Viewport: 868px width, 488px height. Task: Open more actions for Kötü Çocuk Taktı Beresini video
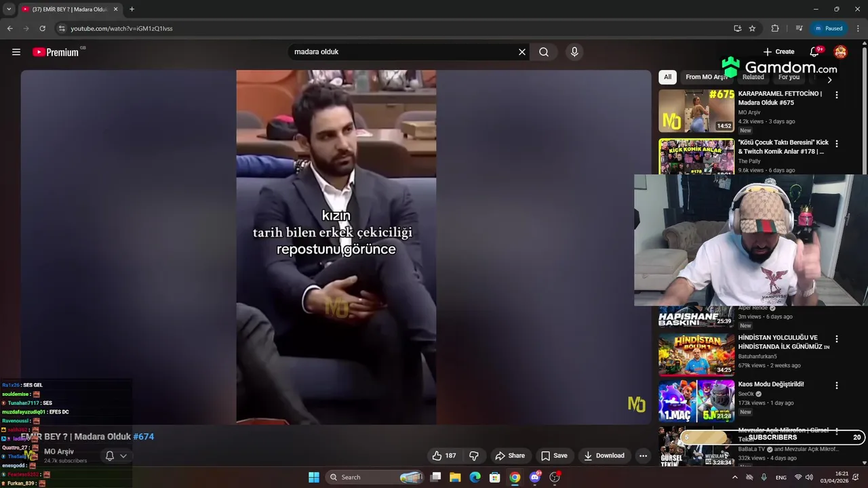[x=836, y=144]
